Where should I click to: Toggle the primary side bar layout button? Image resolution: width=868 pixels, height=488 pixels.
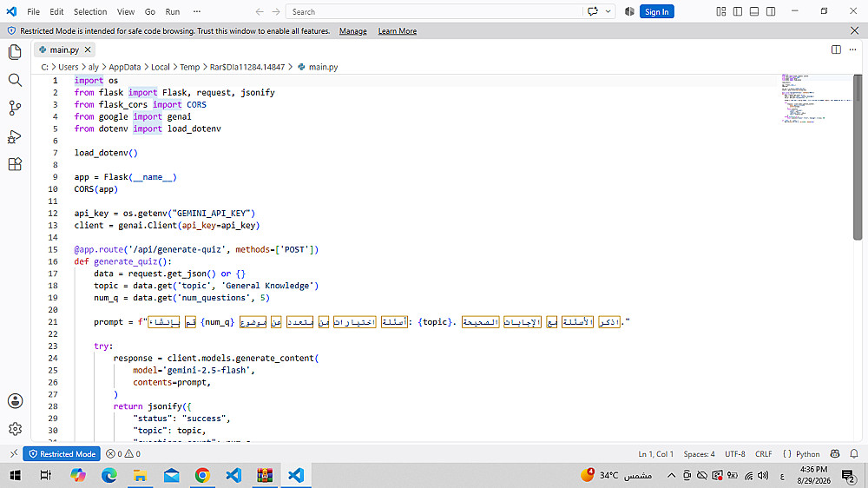click(737, 11)
